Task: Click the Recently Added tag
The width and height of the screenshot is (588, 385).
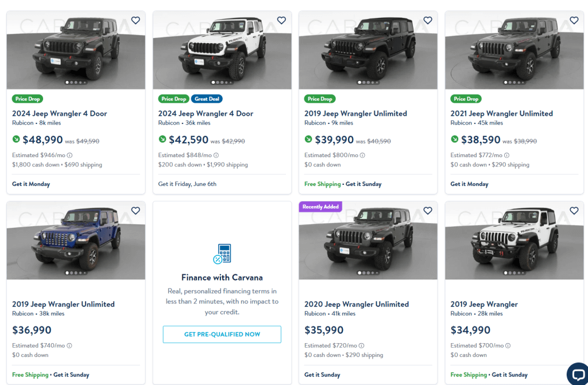Action: 320,207
